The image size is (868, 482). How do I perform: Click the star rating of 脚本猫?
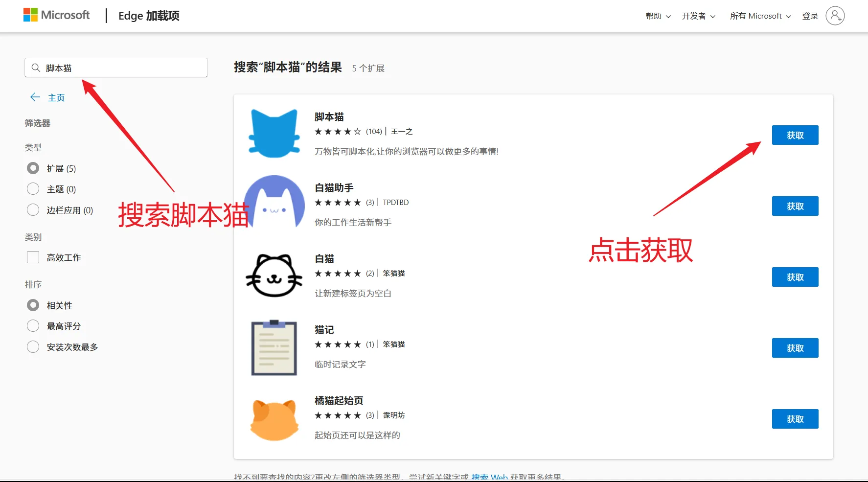(x=338, y=131)
